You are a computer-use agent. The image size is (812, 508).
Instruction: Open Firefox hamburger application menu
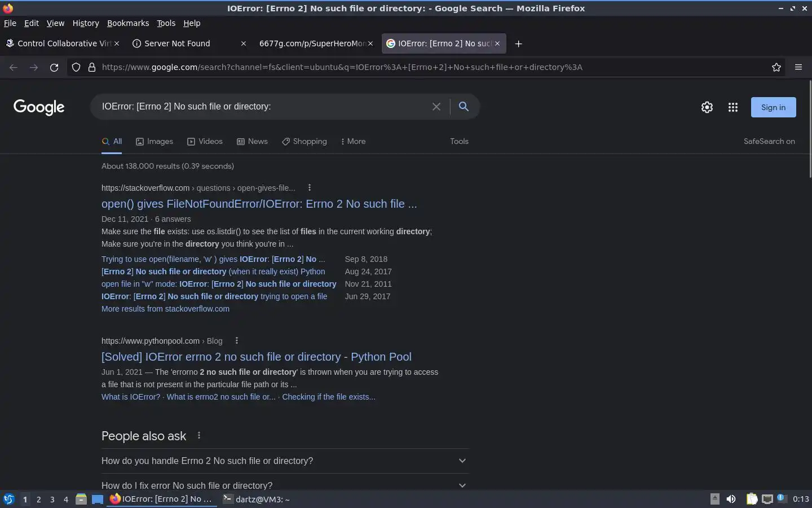point(798,67)
